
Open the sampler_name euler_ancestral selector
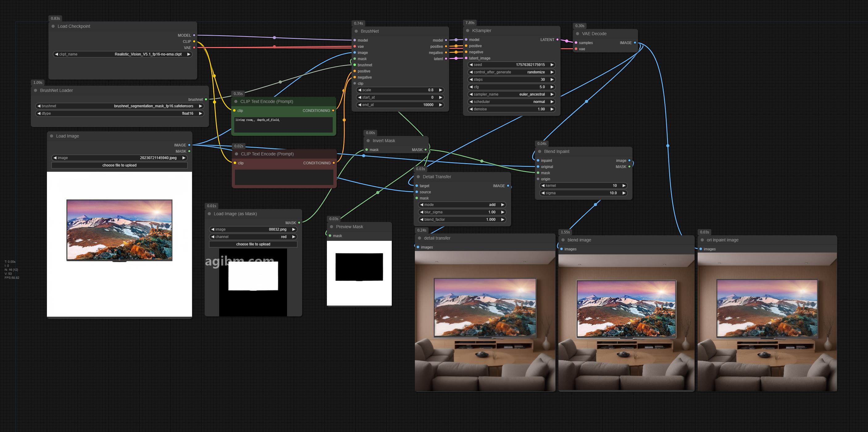[x=511, y=94]
